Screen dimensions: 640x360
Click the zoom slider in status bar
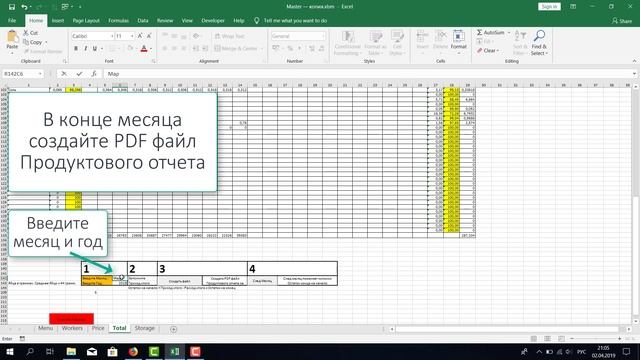point(595,339)
